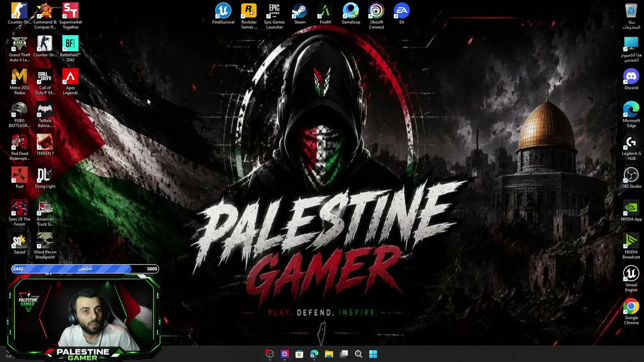644x362 pixels.
Task: Click the Metro 2033 Redux shortcut
Action: tap(19, 82)
